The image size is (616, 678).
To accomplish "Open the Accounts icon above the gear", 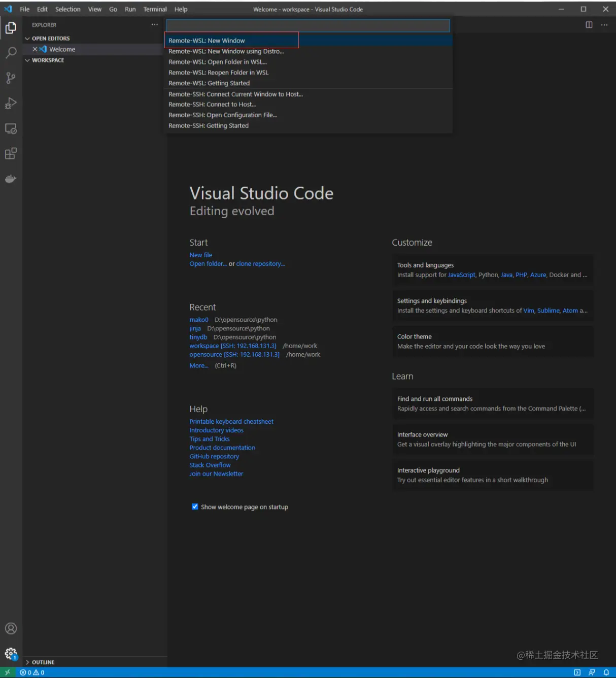I will coord(11,628).
